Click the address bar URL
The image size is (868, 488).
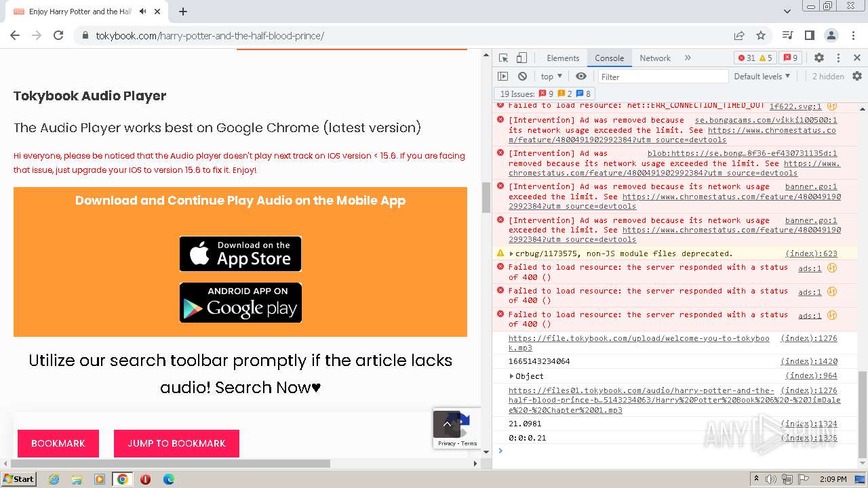tap(210, 35)
